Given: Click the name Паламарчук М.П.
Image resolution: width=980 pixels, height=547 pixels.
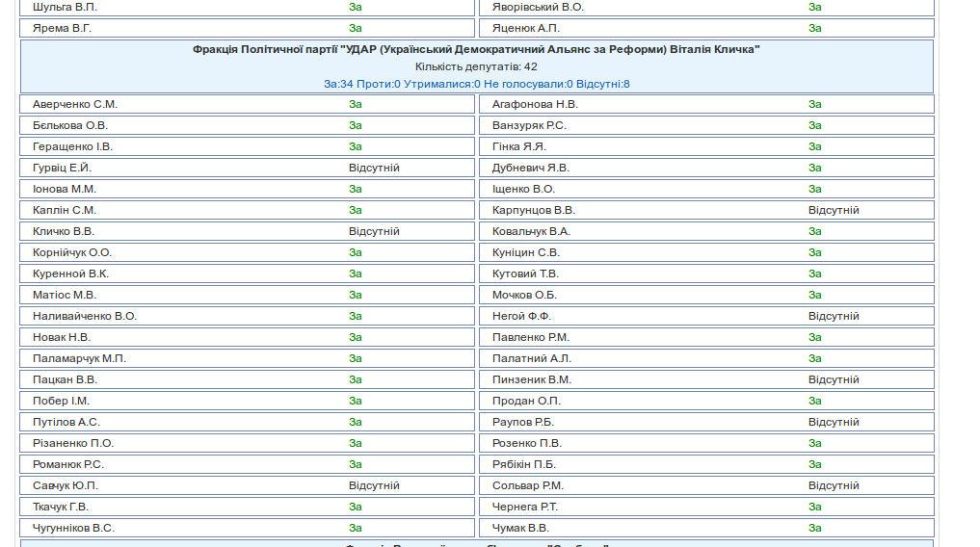Looking at the screenshot, I should pyautogui.click(x=79, y=359).
